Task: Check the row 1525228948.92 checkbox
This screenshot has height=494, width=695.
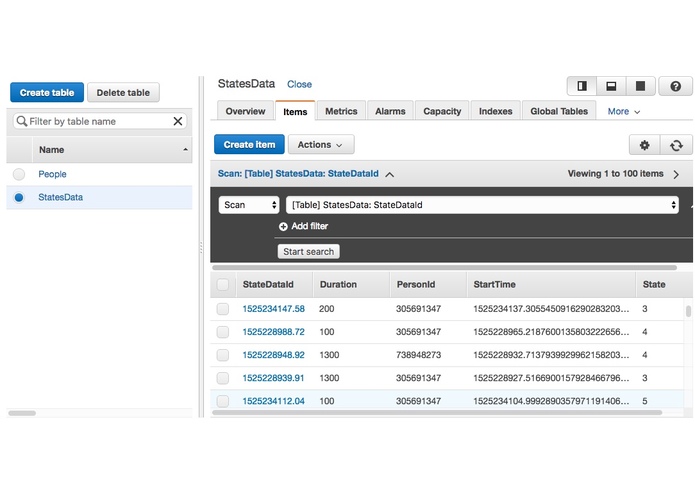Action: [x=223, y=355]
